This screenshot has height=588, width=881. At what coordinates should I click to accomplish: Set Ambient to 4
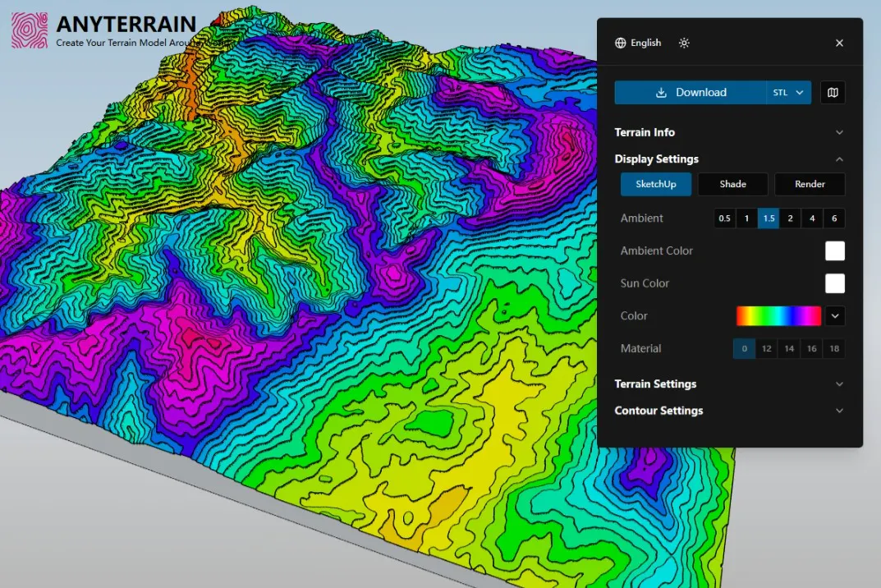[x=813, y=218]
